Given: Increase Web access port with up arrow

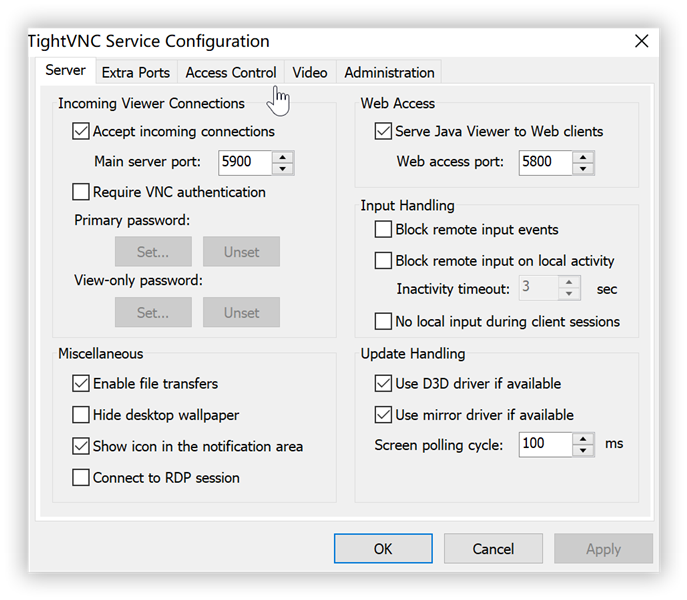Looking at the screenshot, I should tap(583, 157).
